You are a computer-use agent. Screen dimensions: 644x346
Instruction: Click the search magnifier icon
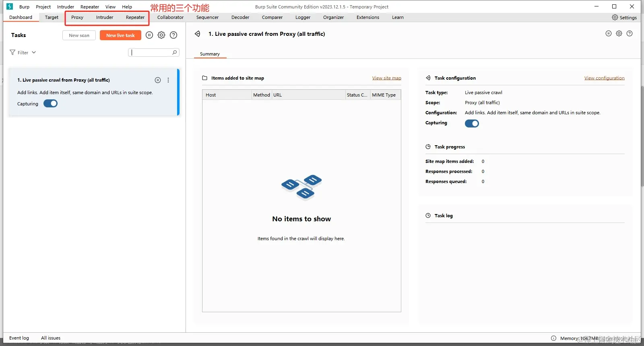point(175,52)
